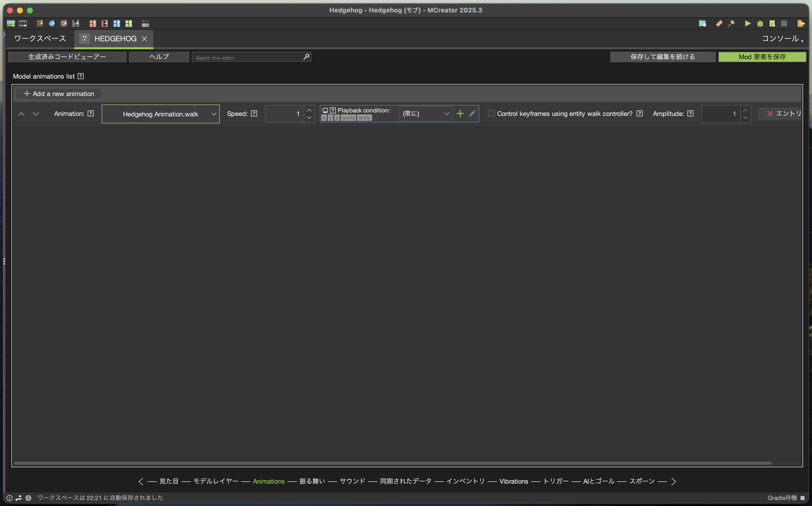Screen dimensions: 812x506
Task: Expand the playback condition (常に) dropdown
Action: pos(426,114)
